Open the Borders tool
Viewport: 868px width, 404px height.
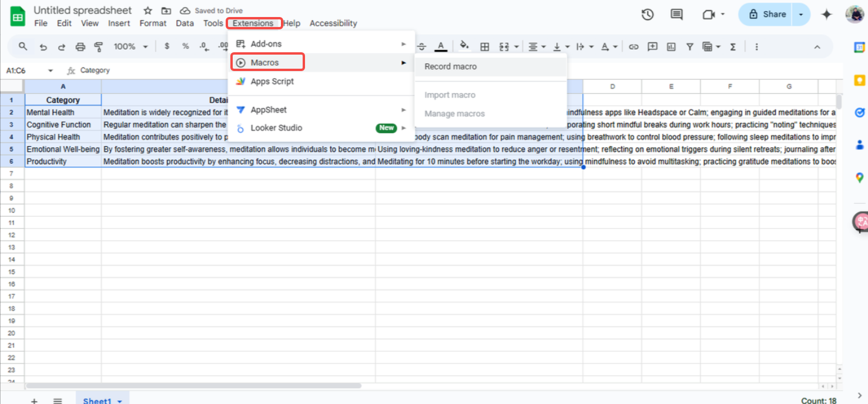point(485,46)
